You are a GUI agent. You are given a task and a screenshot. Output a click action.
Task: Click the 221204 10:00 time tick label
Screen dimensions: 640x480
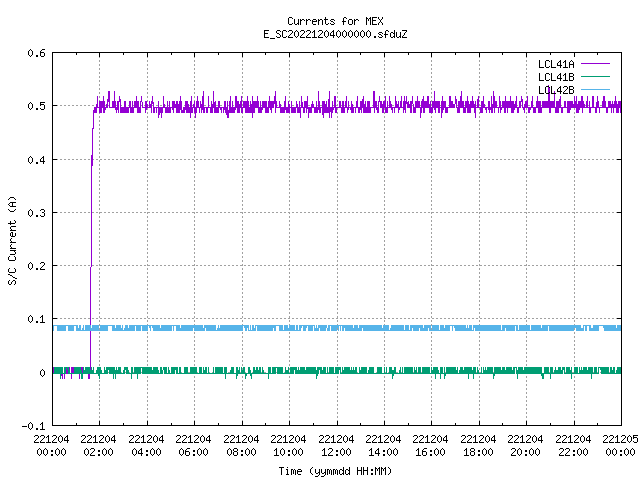289,446
